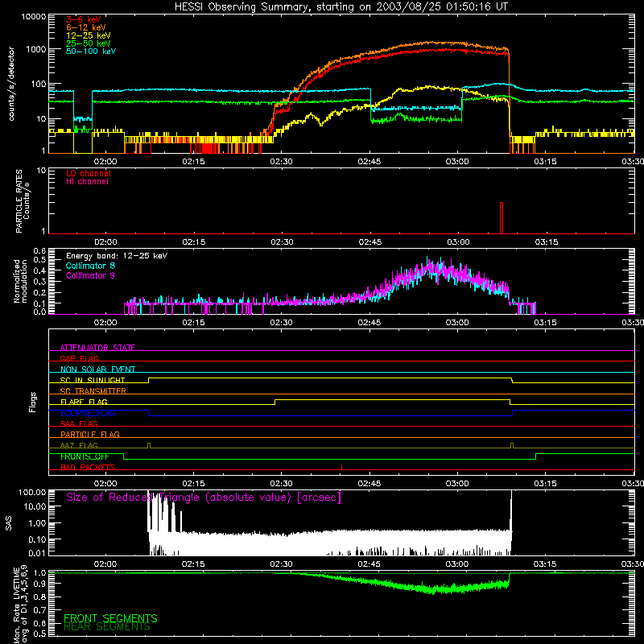Select the 25-50 keV legend label
This screenshot has width=644, height=644.
point(89,43)
